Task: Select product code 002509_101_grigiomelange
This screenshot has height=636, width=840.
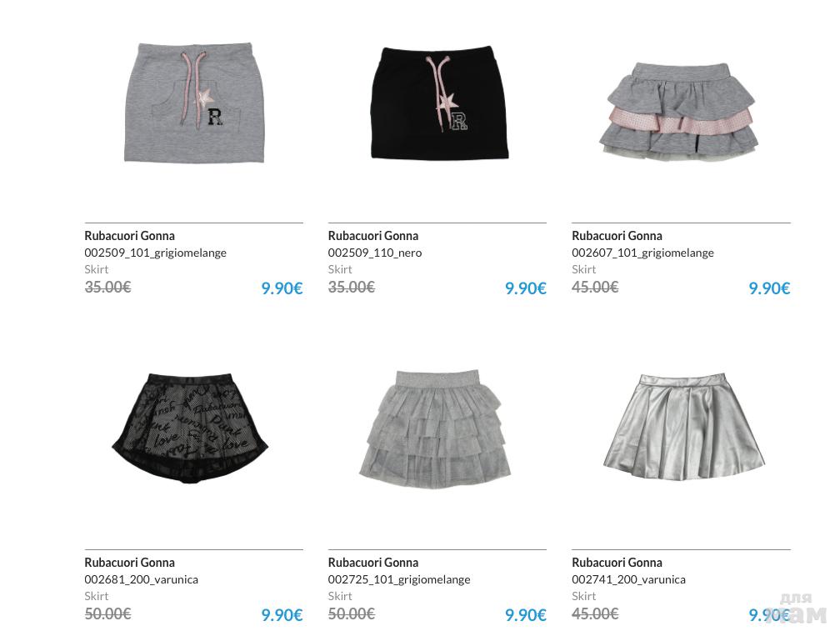Action: point(155,253)
